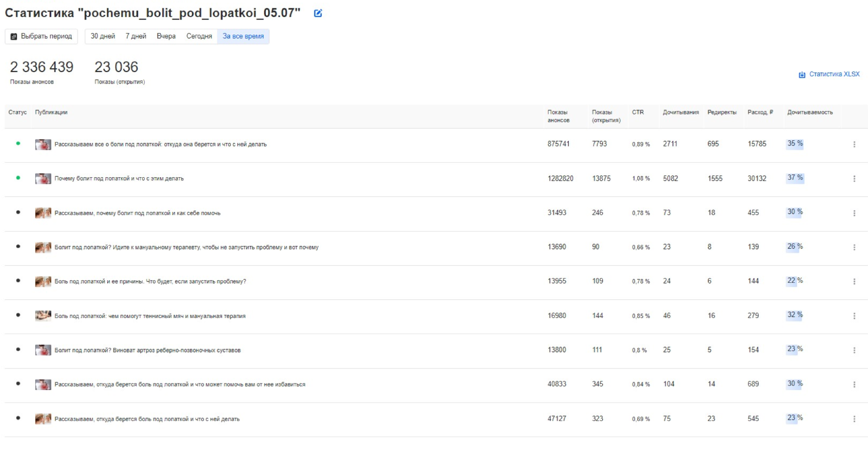Open kebab menu for the теннисный мяч publication
Viewport: 868px width, 450px height.
coord(854,316)
